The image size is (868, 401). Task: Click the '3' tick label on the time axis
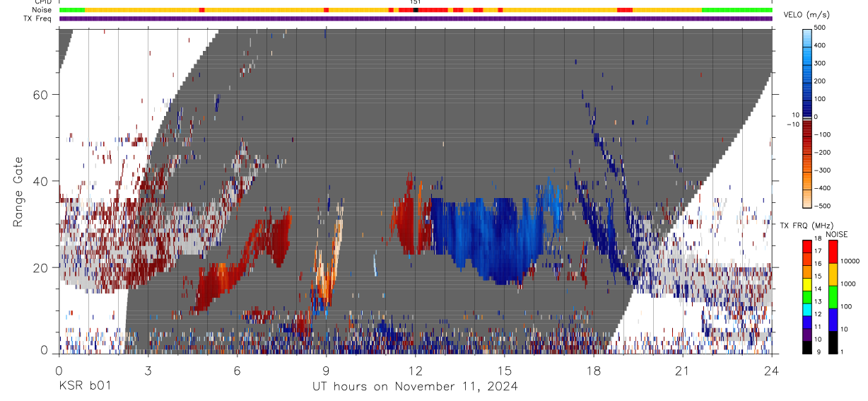pos(148,370)
